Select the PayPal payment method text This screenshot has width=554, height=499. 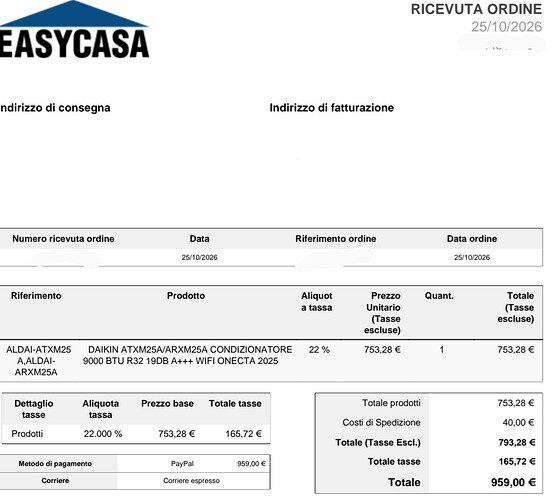pos(182,464)
